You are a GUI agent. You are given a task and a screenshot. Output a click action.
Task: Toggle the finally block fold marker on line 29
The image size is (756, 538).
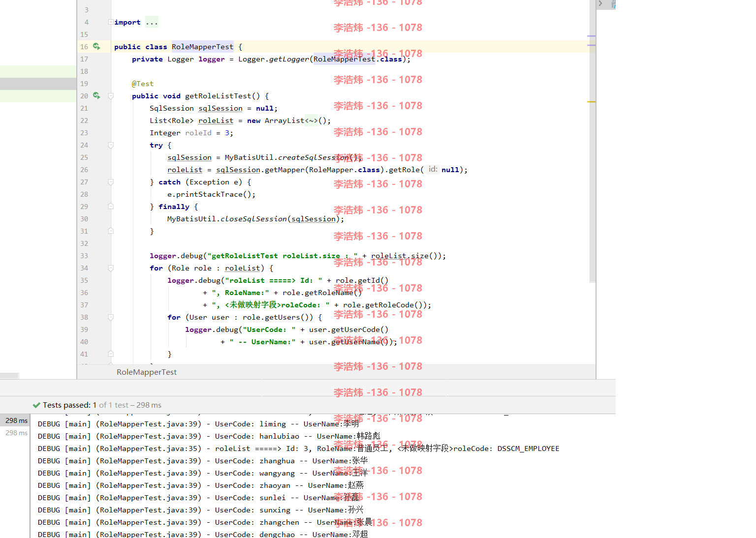111,207
